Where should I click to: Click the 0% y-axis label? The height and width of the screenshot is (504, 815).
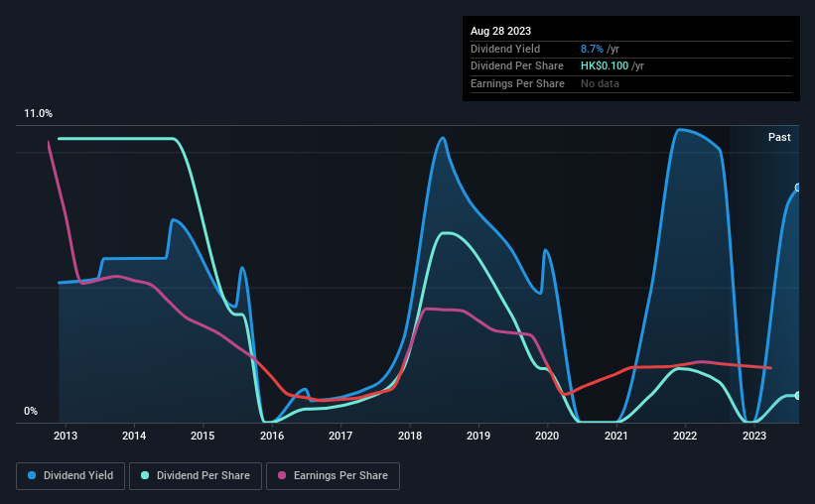(x=31, y=411)
